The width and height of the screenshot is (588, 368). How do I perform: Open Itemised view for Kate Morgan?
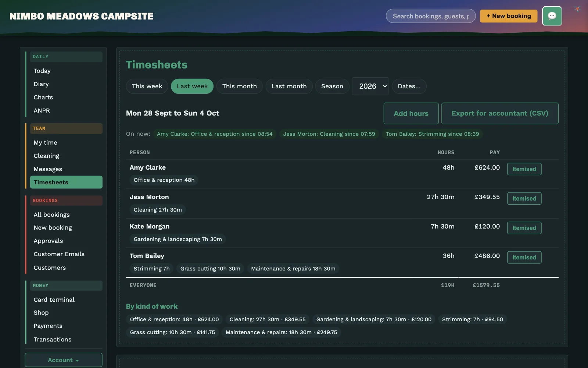point(524,228)
